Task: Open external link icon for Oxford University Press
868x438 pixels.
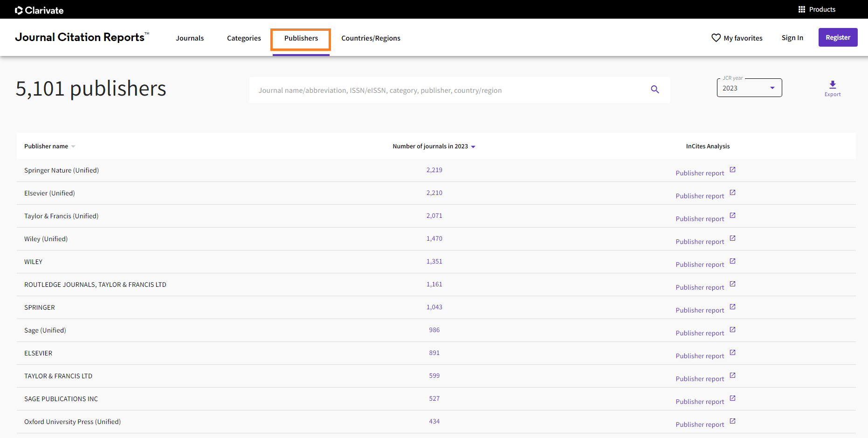Action: pyautogui.click(x=733, y=421)
